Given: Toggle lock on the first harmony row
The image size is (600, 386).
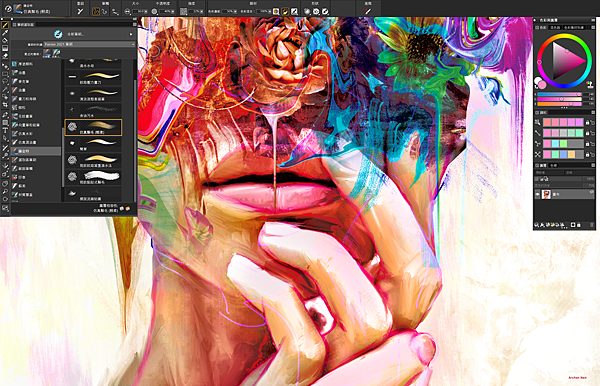Looking at the screenshot, I should [x=587, y=122].
